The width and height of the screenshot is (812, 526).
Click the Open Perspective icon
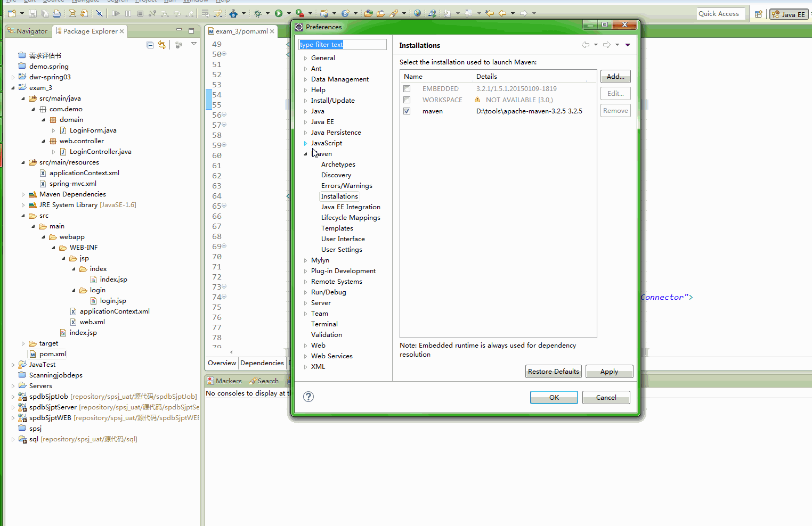759,14
